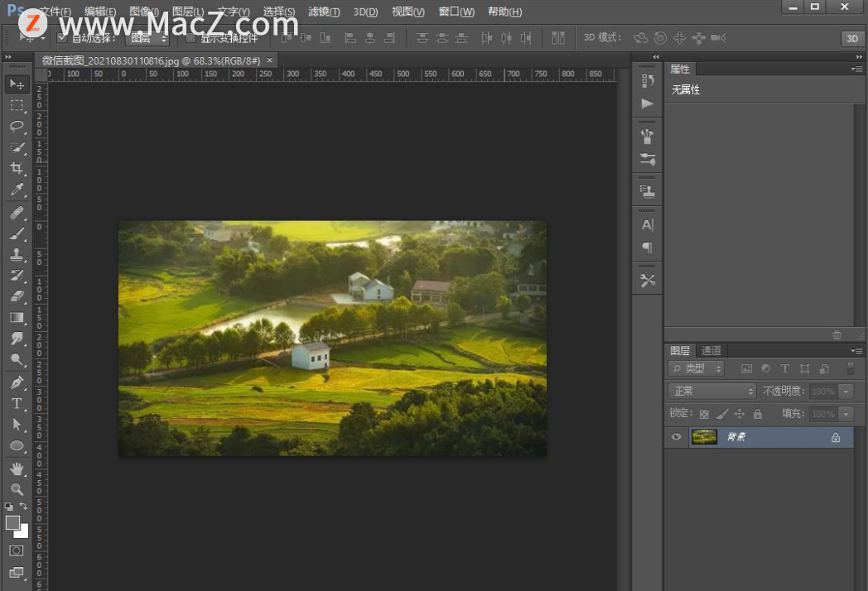The width and height of the screenshot is (868, 591).
Task: Toggle layer filtering switch on
Action: pyautogui.click(x=851, y=368)
